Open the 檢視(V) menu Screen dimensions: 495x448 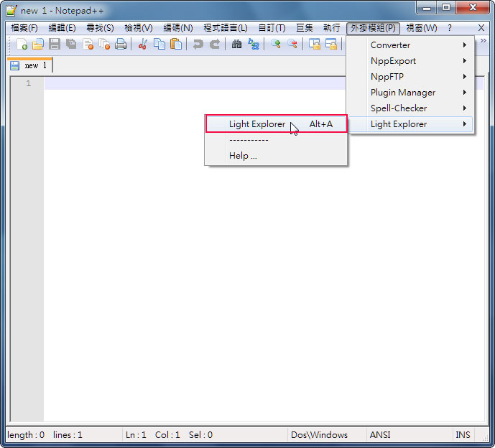138,28
